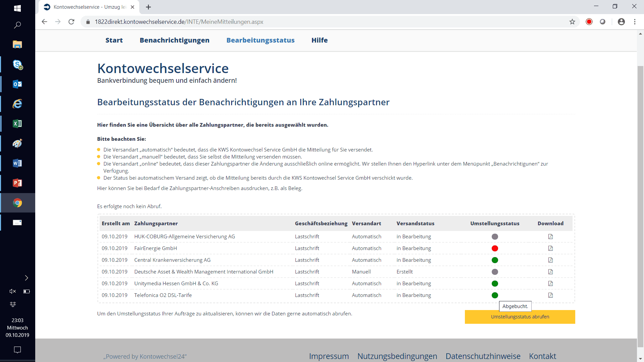644x362 pixels.
Task: Select the Bearbeitungsstatus navigation item
Action: (260, 40)
